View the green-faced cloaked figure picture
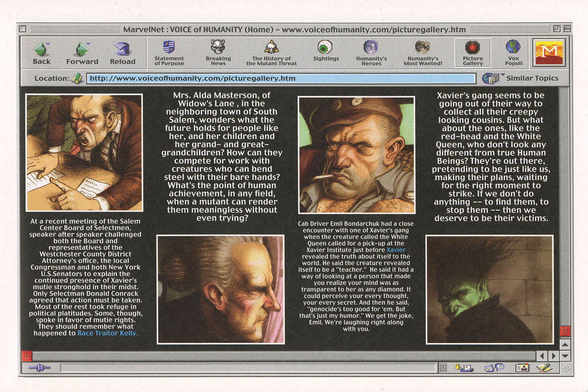588x392 pixels. click(489, 289)
